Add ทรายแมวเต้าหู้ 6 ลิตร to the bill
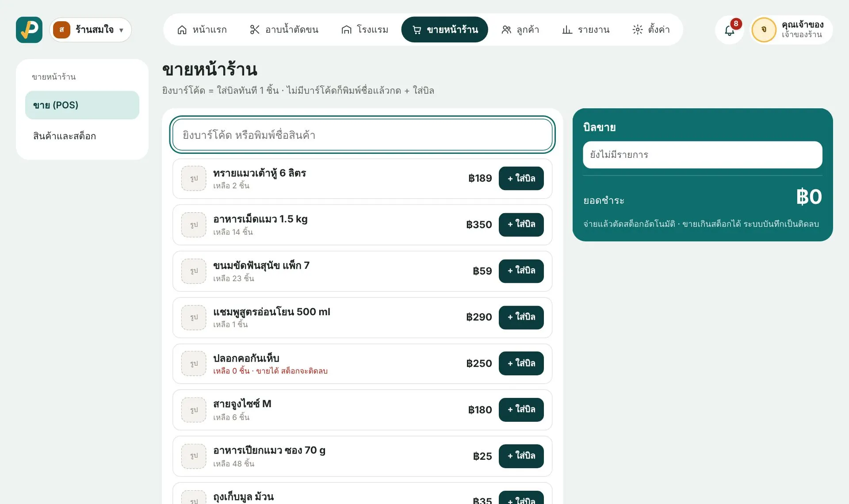 coord(521,179)
